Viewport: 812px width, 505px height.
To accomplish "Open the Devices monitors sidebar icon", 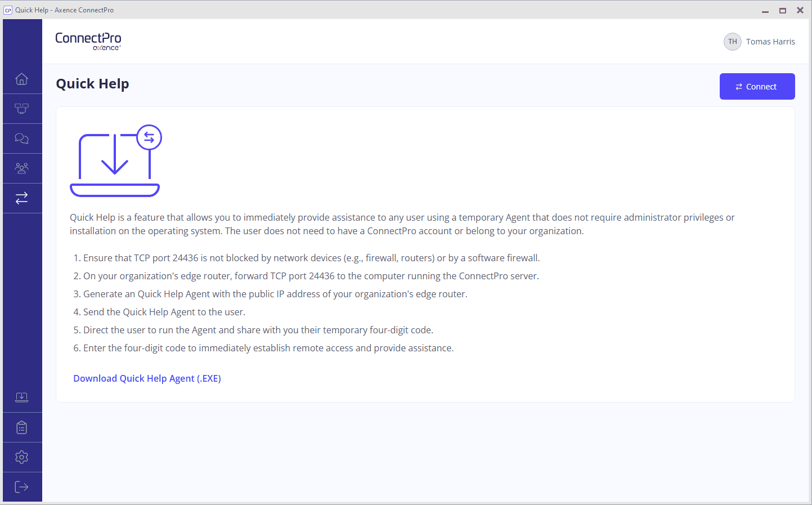I will (x=22, y=109).
